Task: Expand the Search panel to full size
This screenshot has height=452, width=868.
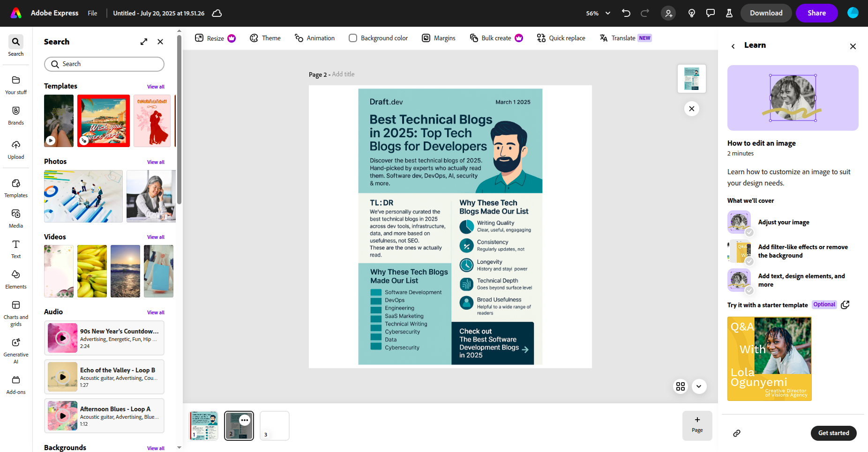Action: 144,42
